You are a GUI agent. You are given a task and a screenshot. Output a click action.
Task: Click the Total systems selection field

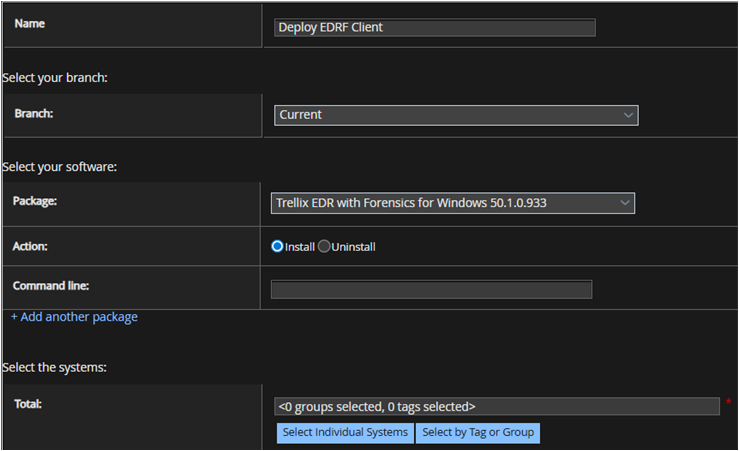496,406
